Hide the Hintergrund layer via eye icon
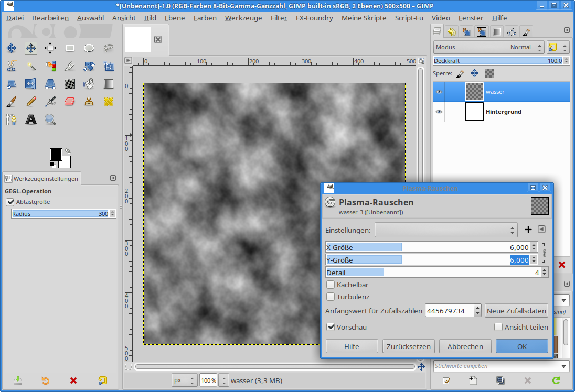The image size is (575, 392). point(439,112)
